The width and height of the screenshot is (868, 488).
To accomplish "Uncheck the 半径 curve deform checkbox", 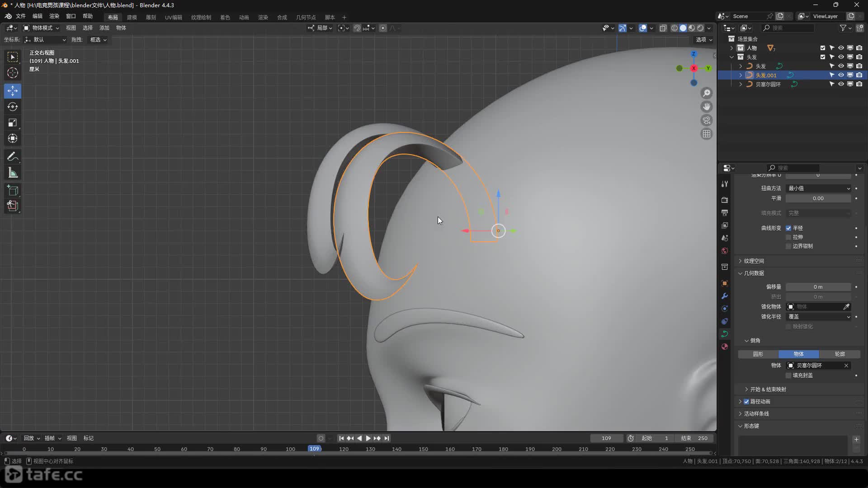I will click(x=788, y=228).
